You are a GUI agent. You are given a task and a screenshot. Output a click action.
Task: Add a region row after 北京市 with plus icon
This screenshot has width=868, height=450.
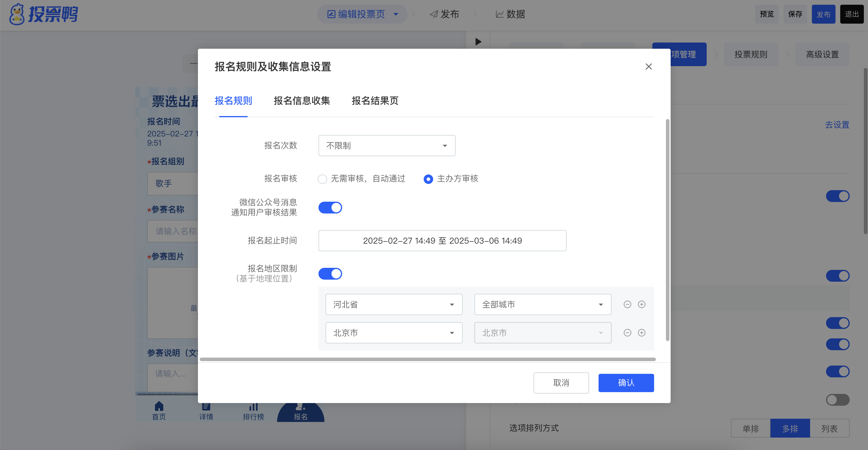pyautogui.click(x=642, y=333)
